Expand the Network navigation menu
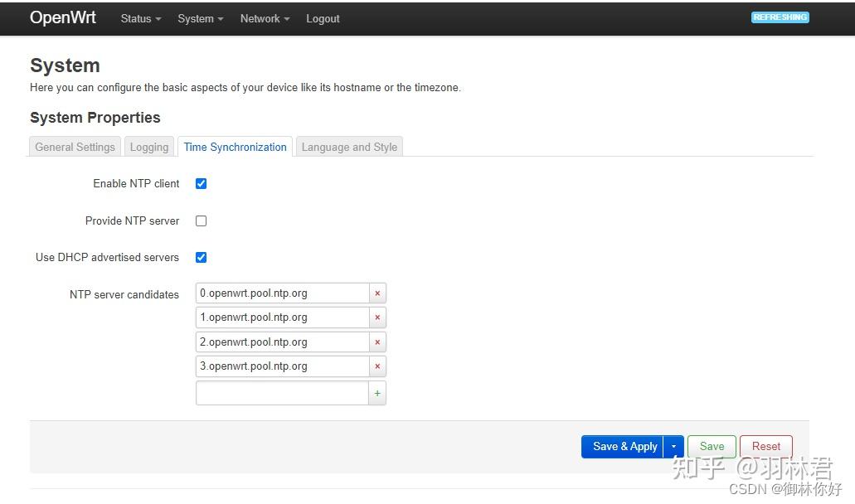The width and height of the screenshot is (855, 504). click(265, 18)
